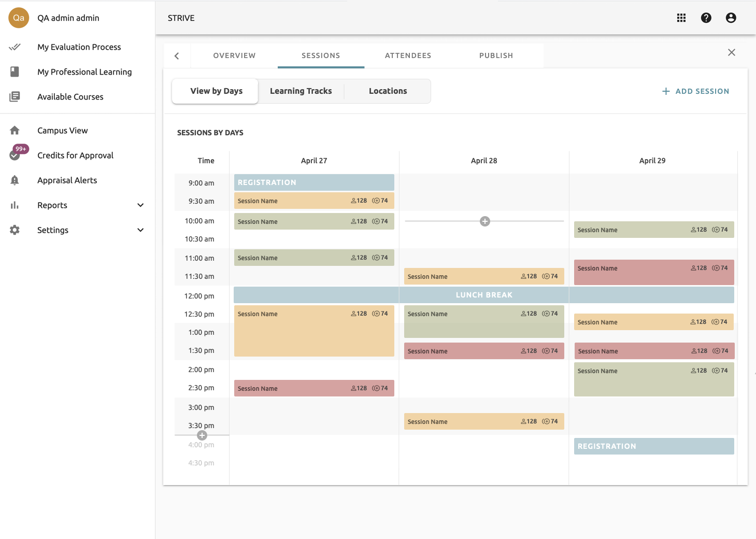Click the help question mark icon

pyautogui.click(x=706, y=18)
